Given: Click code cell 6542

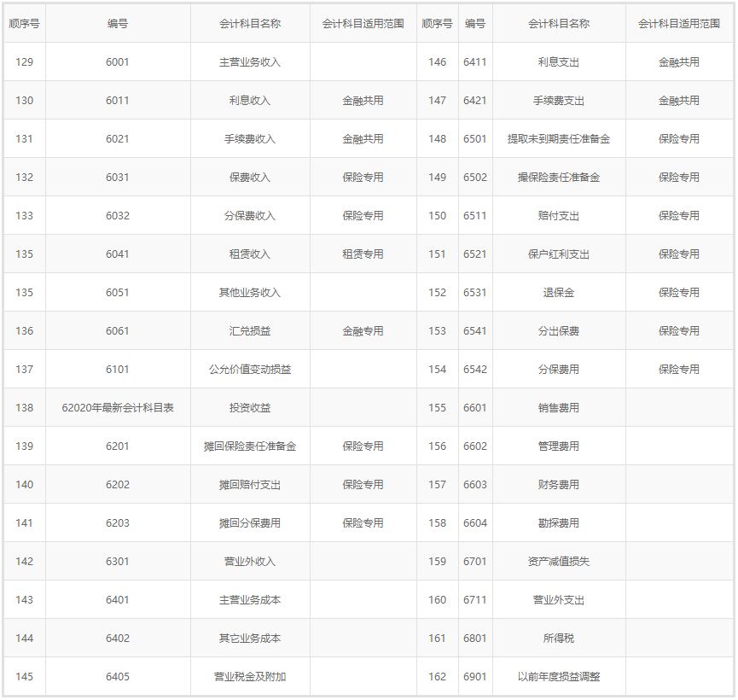Looking at the screenshot, I should (x=475, y=370).
